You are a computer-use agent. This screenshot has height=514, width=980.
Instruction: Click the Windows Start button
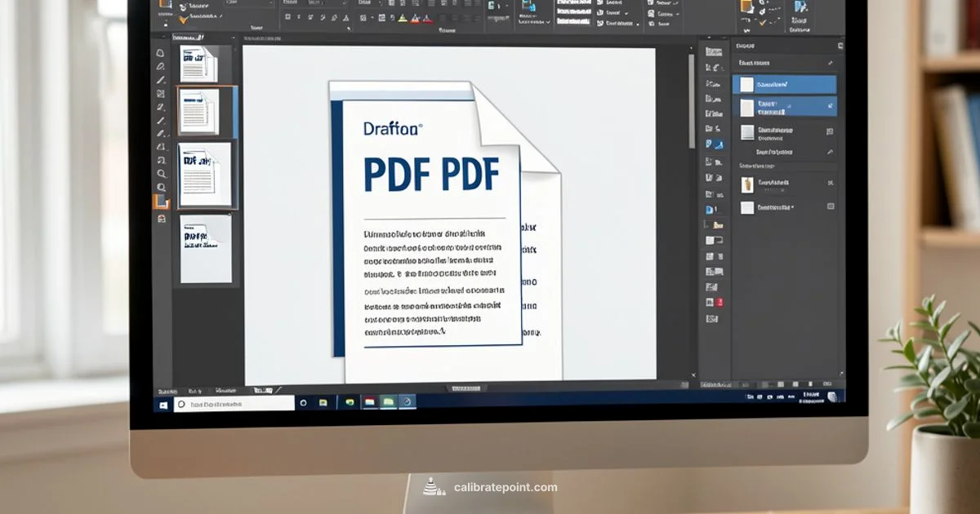(x=163, y=403)
